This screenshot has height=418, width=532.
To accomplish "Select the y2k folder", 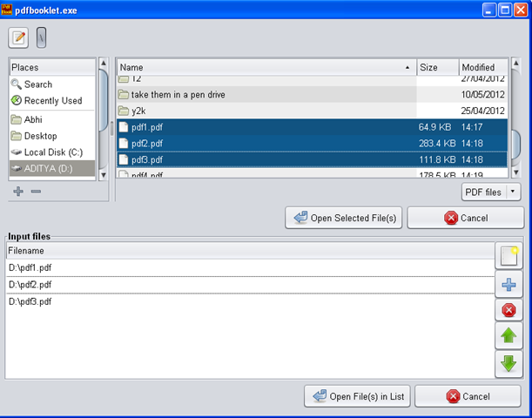I will pyautogui.click(x=312, y=111).
